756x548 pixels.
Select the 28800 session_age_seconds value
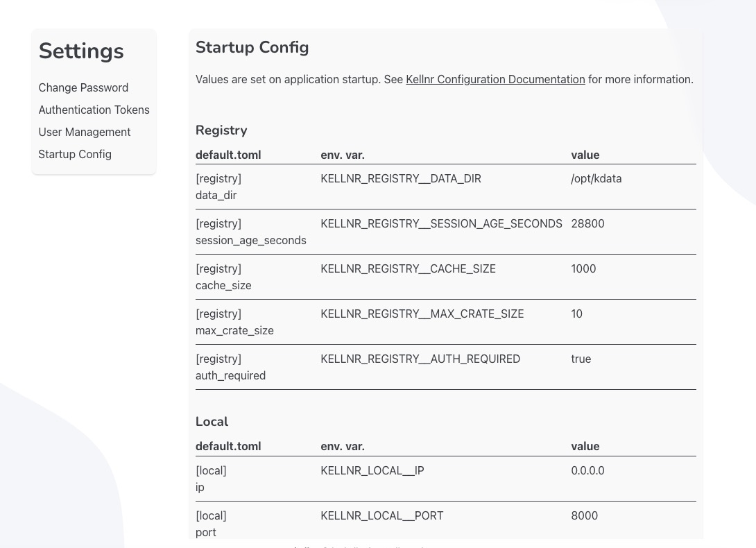click(587, 223)
